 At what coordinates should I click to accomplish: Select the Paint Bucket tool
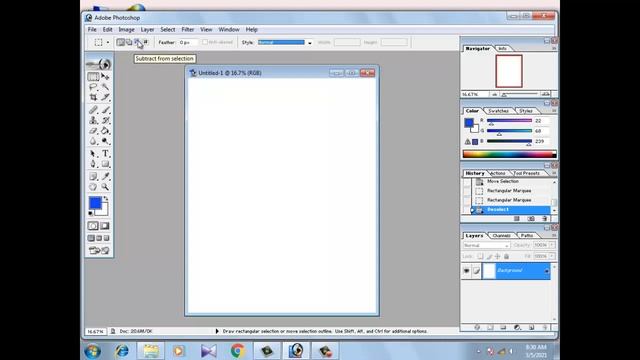pos(105,131)
